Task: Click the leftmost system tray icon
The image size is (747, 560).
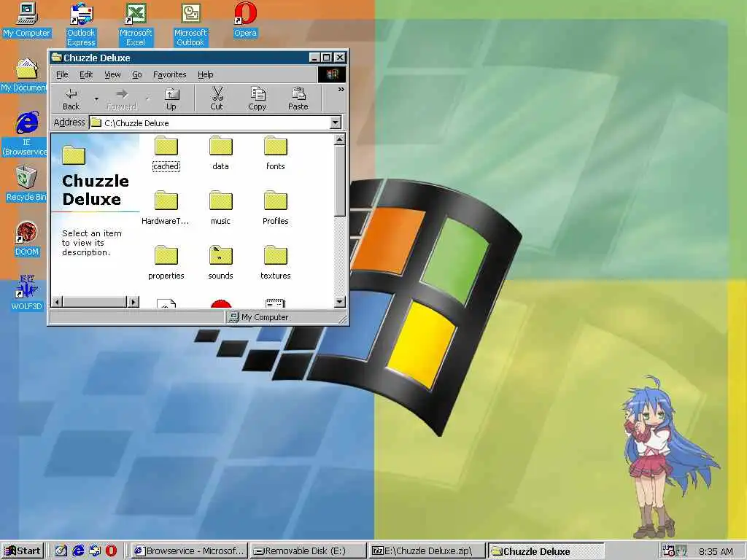Action: [x=668, y=551]
